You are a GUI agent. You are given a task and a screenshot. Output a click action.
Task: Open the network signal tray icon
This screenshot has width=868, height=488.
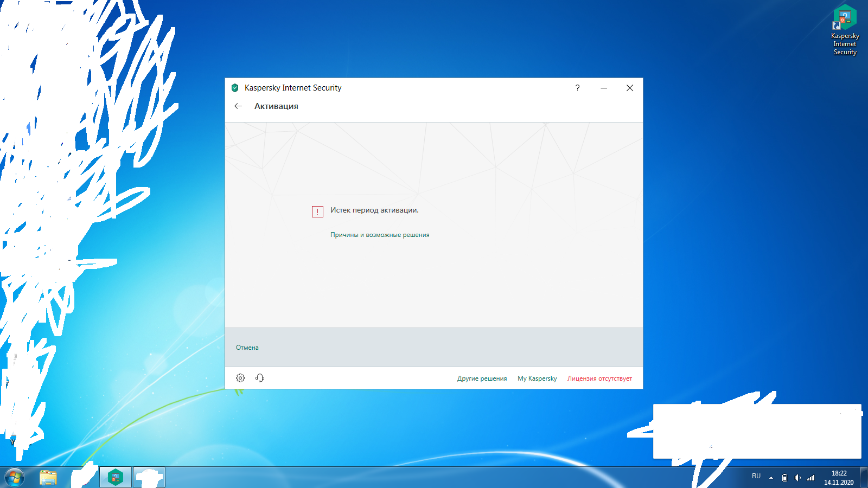click(810, 478)
